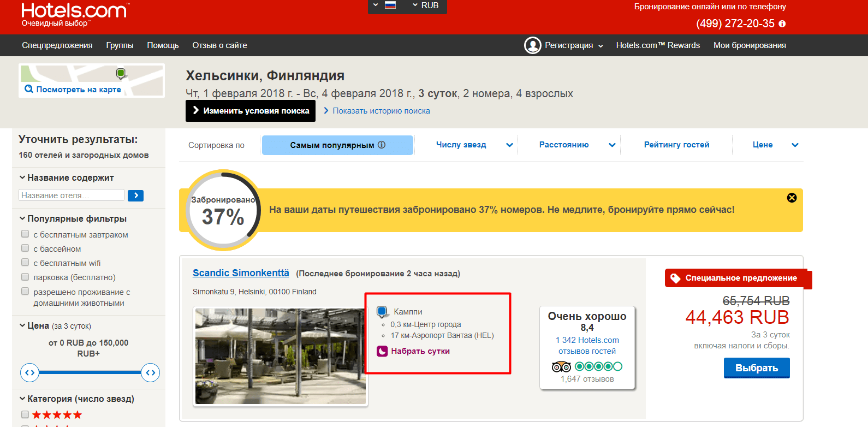The width and height of the screenshot is (868, 427).
Task: Click the phone number info icon
Action: (x=782, y=23)
